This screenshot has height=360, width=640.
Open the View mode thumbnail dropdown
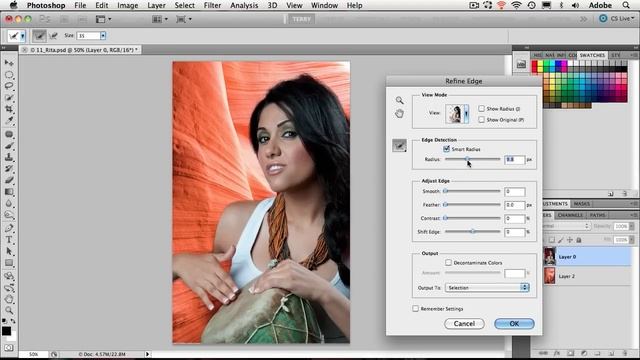coord(467,113)
